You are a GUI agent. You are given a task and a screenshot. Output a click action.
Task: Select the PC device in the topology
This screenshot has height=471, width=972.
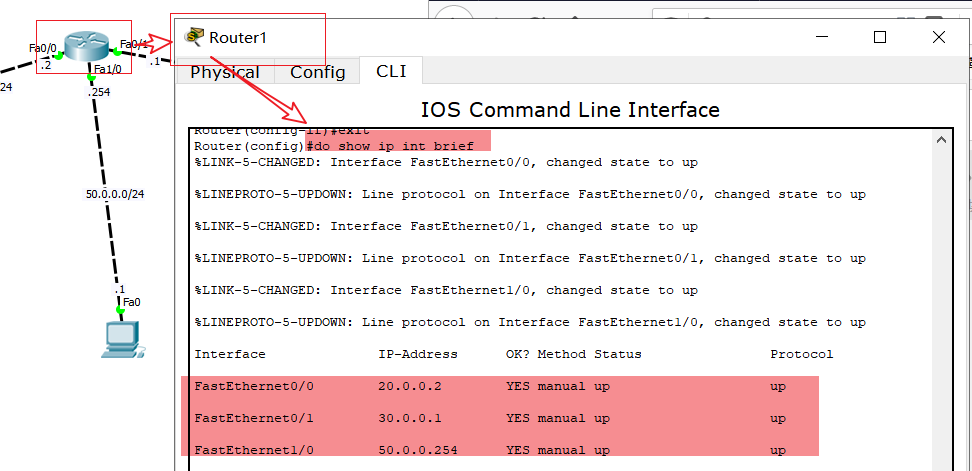coord(123,339)
